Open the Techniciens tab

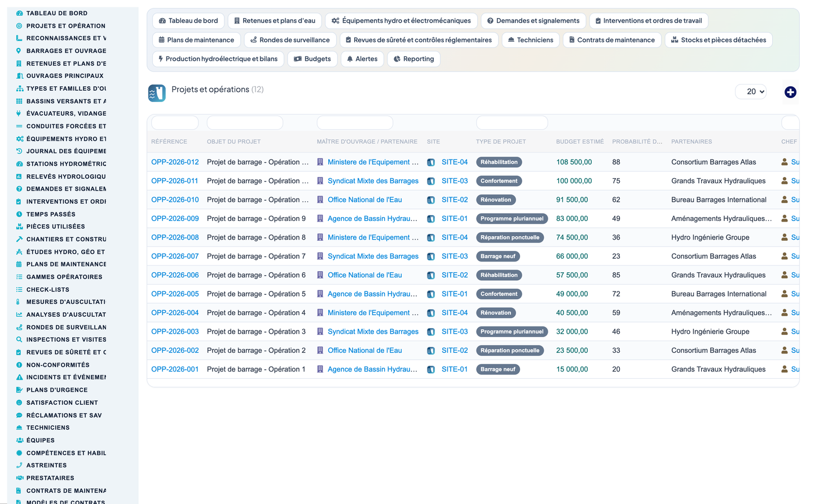coord(531,40)
